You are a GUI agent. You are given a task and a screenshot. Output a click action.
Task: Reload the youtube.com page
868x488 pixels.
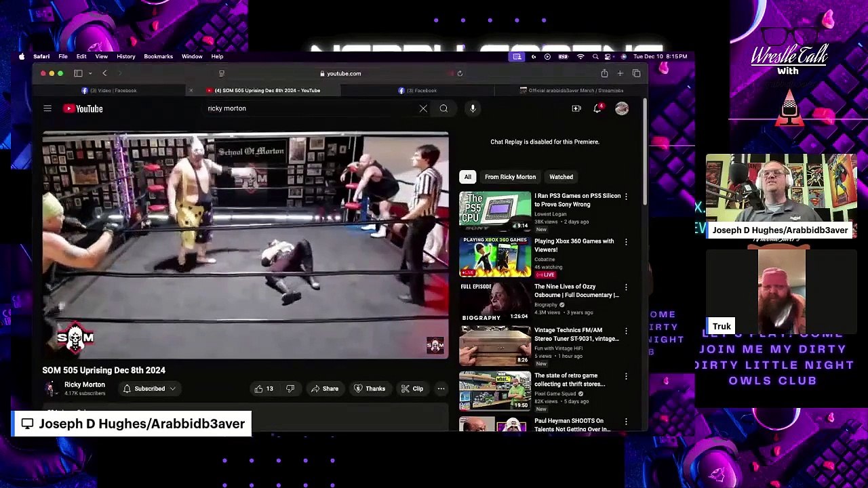[460, 73]
